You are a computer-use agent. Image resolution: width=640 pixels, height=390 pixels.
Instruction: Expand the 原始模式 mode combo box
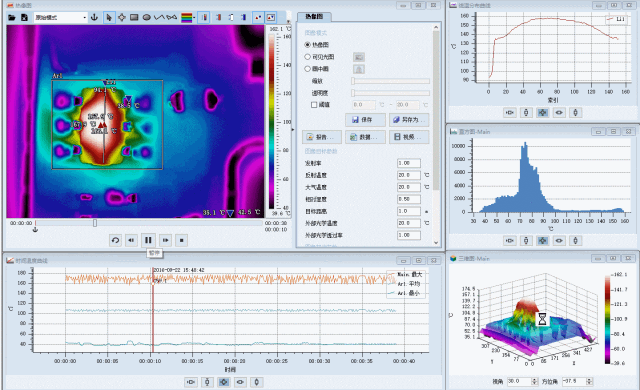60,18
